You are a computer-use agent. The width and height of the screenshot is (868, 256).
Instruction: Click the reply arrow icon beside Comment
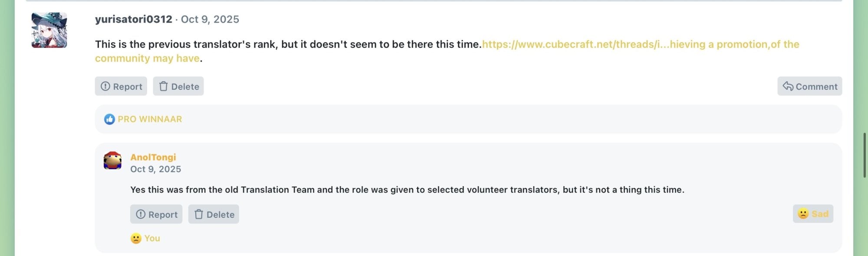click(x=788, y=86)
